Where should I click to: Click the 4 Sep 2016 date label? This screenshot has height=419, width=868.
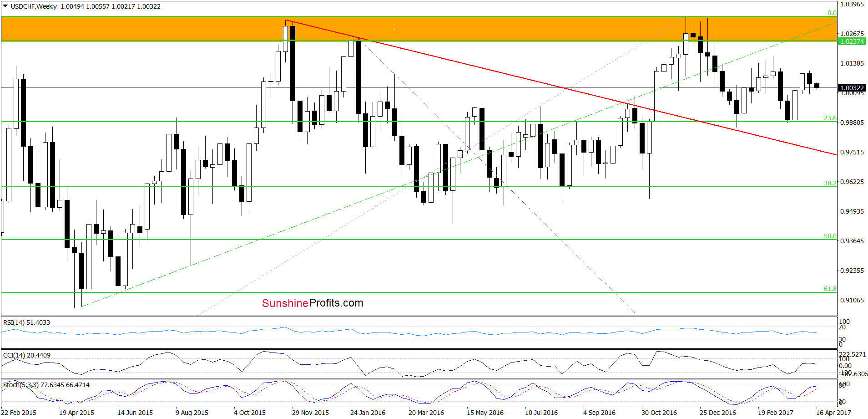(599, 413)
